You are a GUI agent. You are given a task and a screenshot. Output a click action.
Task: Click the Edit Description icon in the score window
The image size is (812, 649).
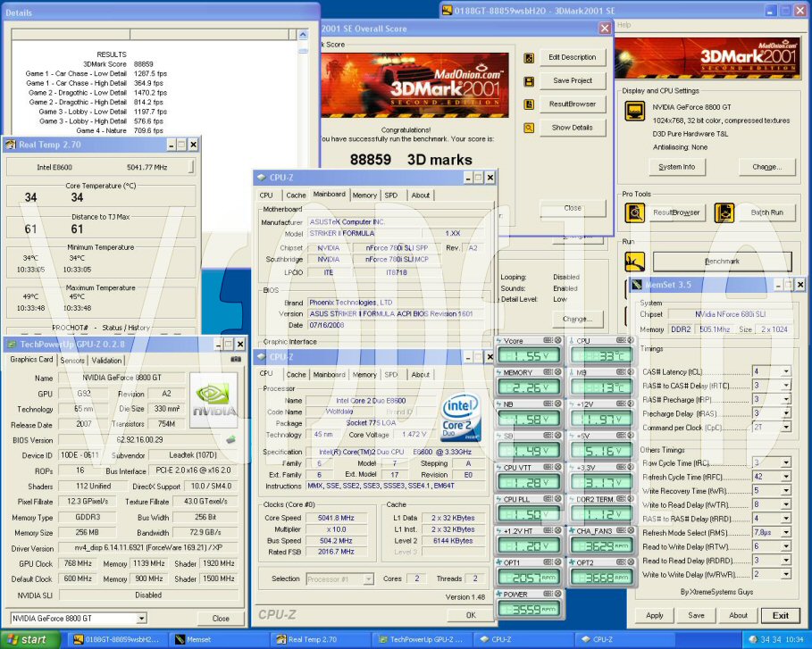pos(529,58)
